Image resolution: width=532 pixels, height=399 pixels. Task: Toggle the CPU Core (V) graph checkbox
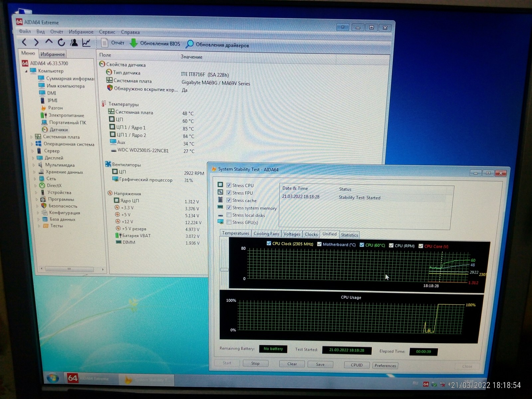coord(421,246)
